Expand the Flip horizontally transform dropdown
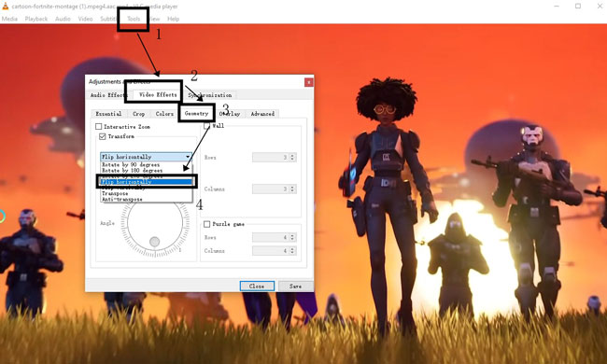607x364 pixels. [146, 157]
